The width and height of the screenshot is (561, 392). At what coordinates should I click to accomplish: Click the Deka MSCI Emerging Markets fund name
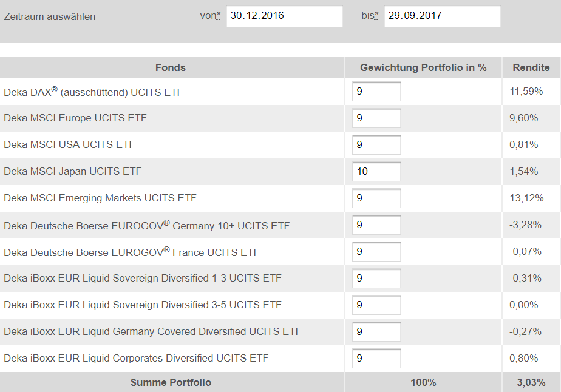tap(100, 198)
